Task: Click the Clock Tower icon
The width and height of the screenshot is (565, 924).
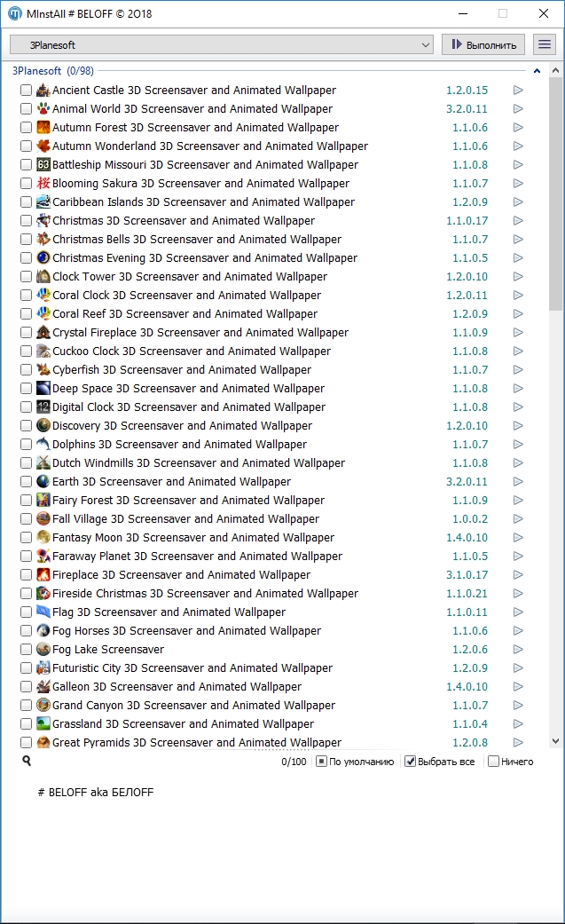Action: pos(43,276)
